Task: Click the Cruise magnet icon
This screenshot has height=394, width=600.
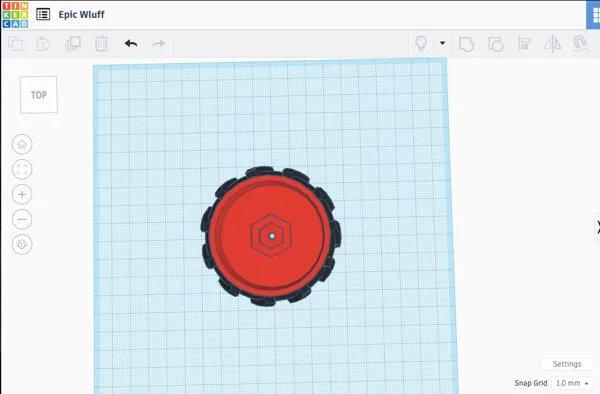Action: click(580, 44)
